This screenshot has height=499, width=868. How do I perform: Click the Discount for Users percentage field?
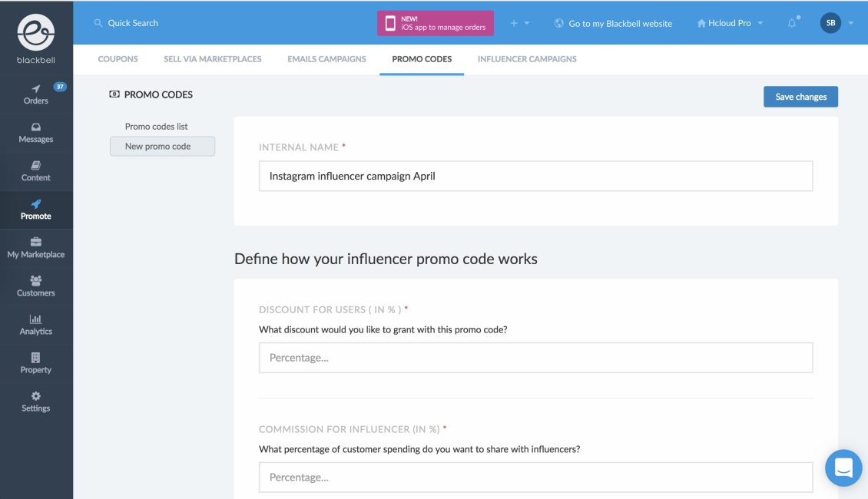tap(535, 358)
